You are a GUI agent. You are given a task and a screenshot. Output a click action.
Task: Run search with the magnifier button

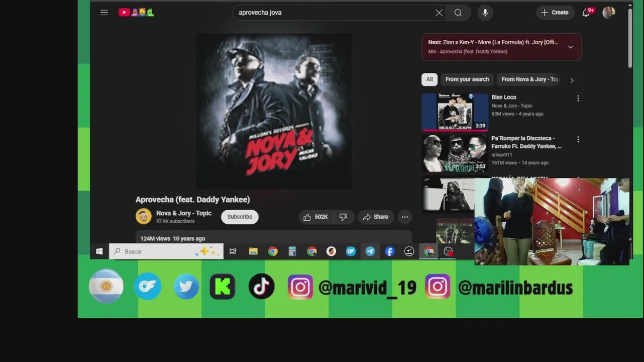coord(458,13)
